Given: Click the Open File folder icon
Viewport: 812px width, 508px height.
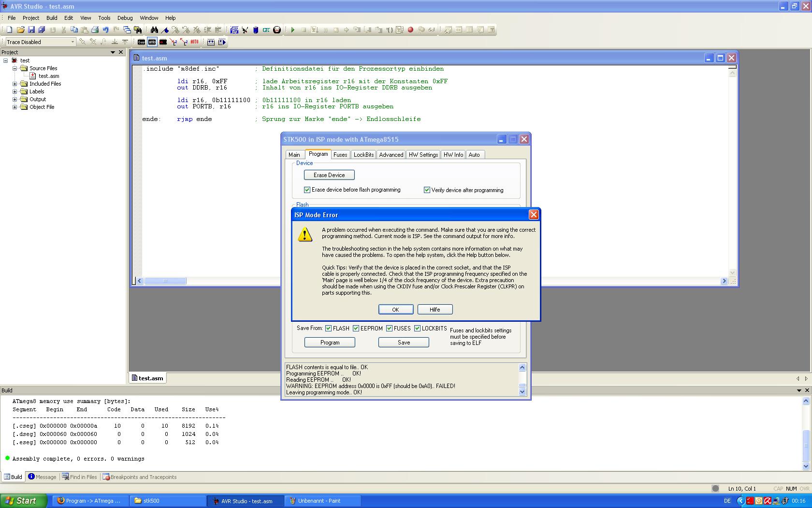Looking at the screenshot, I should tap(20, 30).
